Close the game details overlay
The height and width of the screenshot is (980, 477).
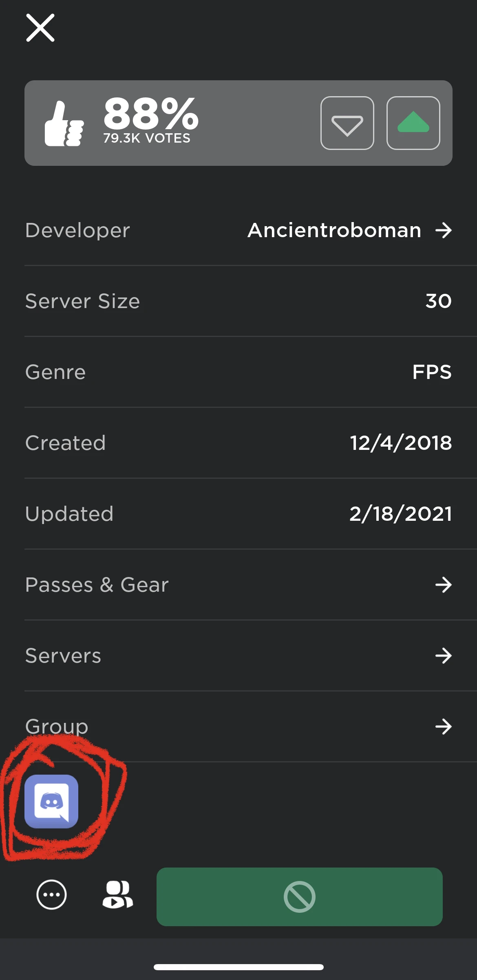pyautogui.click(x=40, y=28)
